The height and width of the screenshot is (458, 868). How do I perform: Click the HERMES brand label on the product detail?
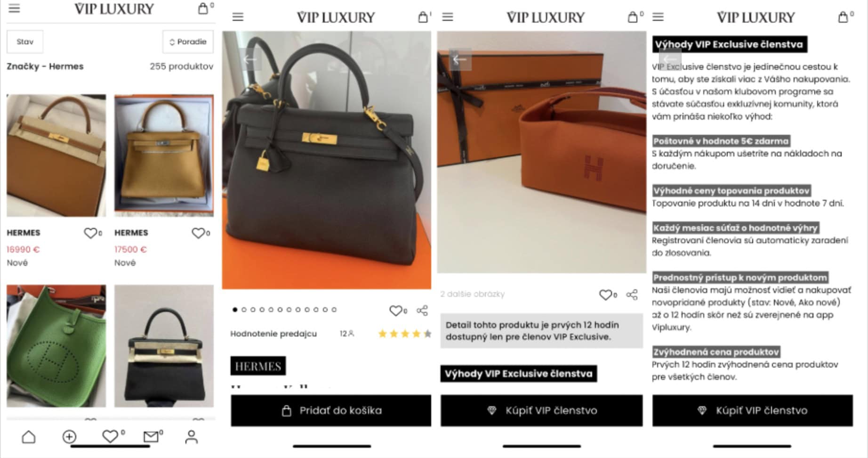point(258,366)
